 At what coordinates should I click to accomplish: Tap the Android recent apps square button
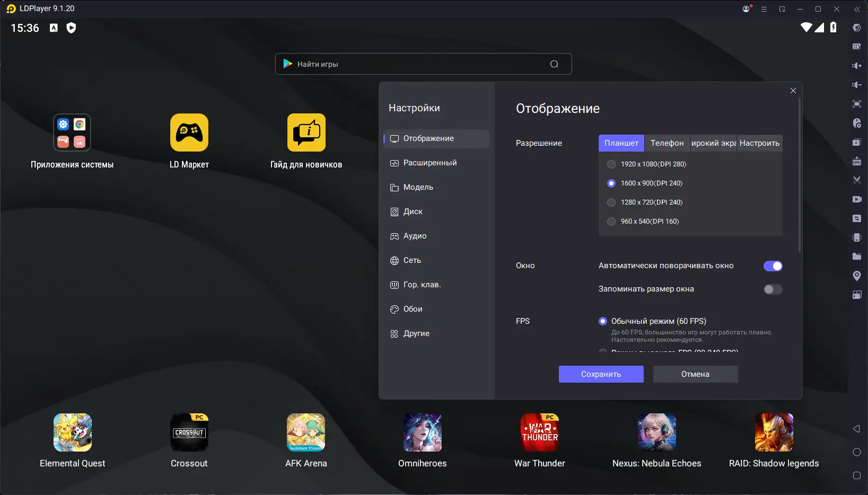point(856,475)
